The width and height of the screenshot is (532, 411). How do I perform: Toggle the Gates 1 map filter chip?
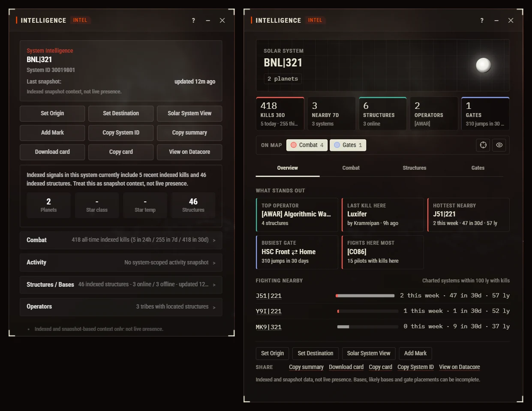(348, 145)
